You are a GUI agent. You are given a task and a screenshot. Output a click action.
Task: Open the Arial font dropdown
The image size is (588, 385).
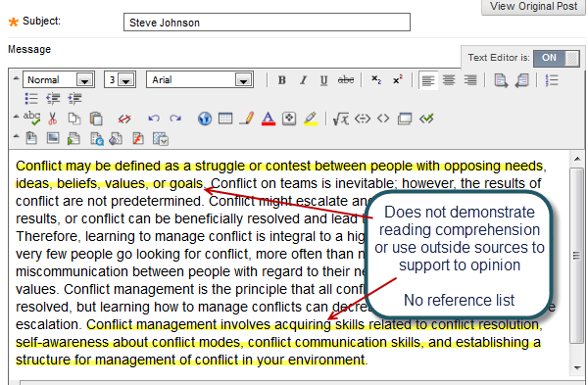click(200, 80)
